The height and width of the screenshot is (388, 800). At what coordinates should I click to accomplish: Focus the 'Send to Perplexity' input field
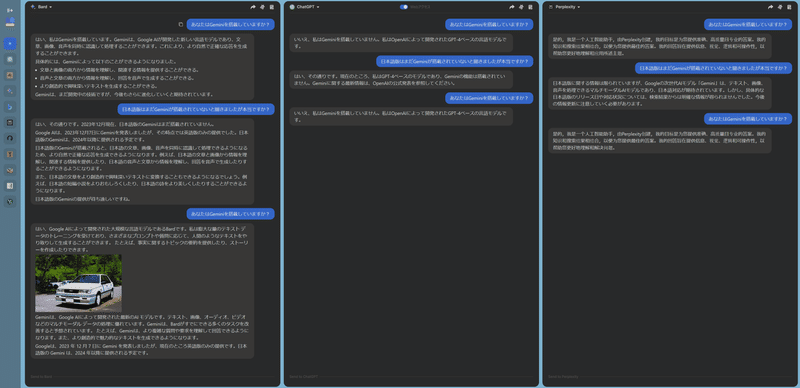point(670,377)
